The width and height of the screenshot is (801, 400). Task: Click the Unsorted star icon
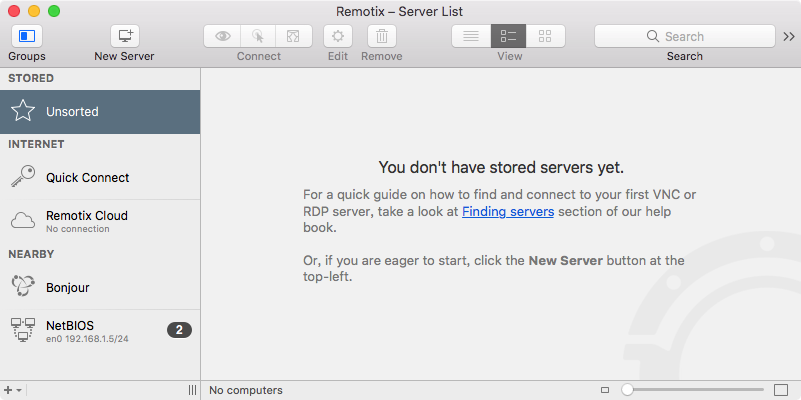23,111
